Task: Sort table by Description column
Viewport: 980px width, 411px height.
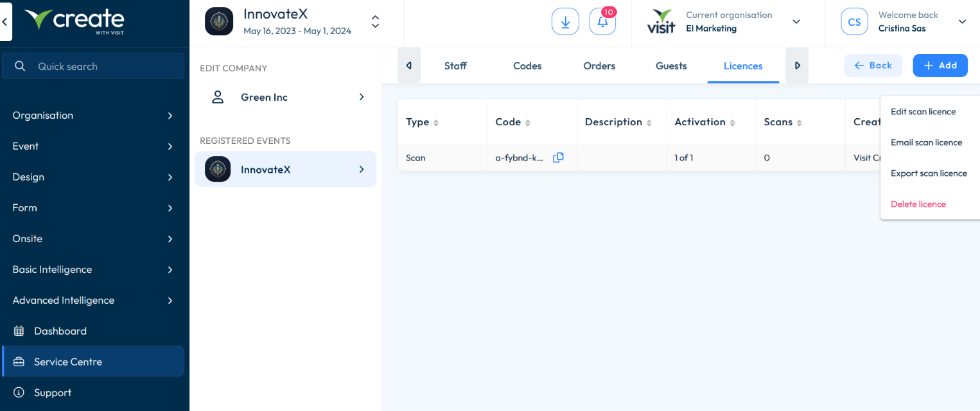Action: point(649,123)
